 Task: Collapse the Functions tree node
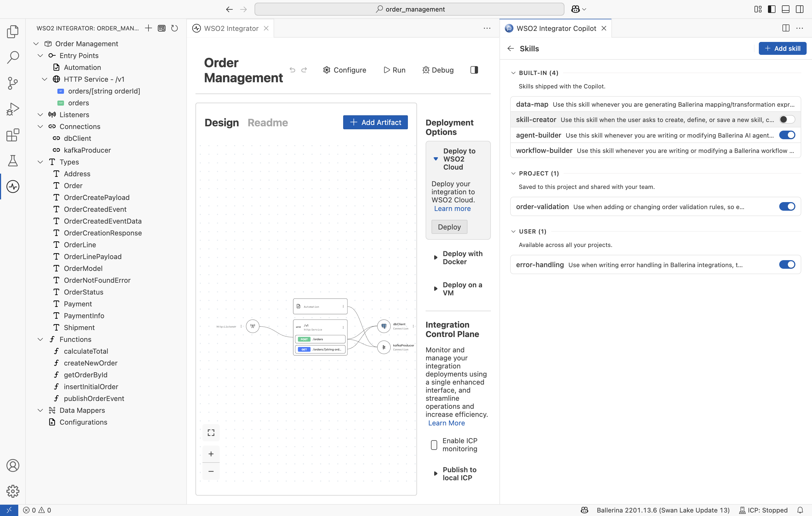[x=40, y=339]
